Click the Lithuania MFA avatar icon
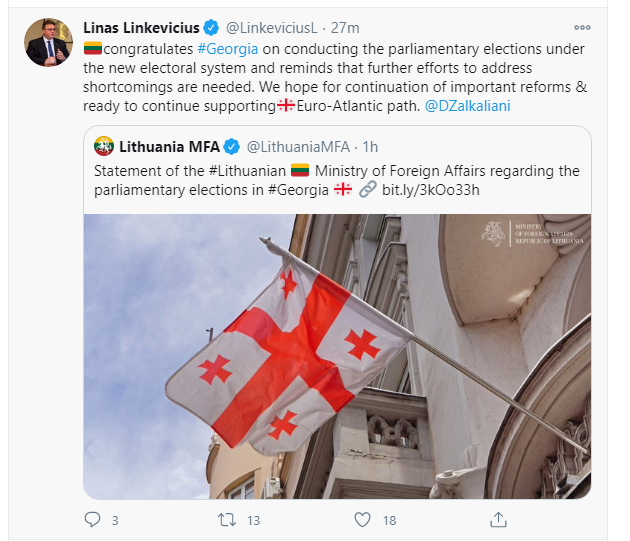The image size is (630, 541). coord(104,147)
